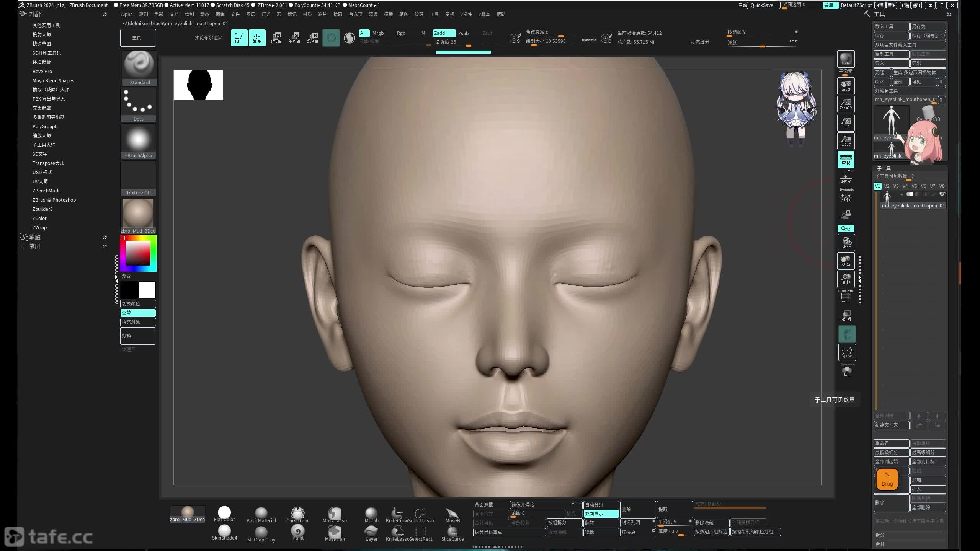Pick the MoveB brush

(x=452, y=515)
